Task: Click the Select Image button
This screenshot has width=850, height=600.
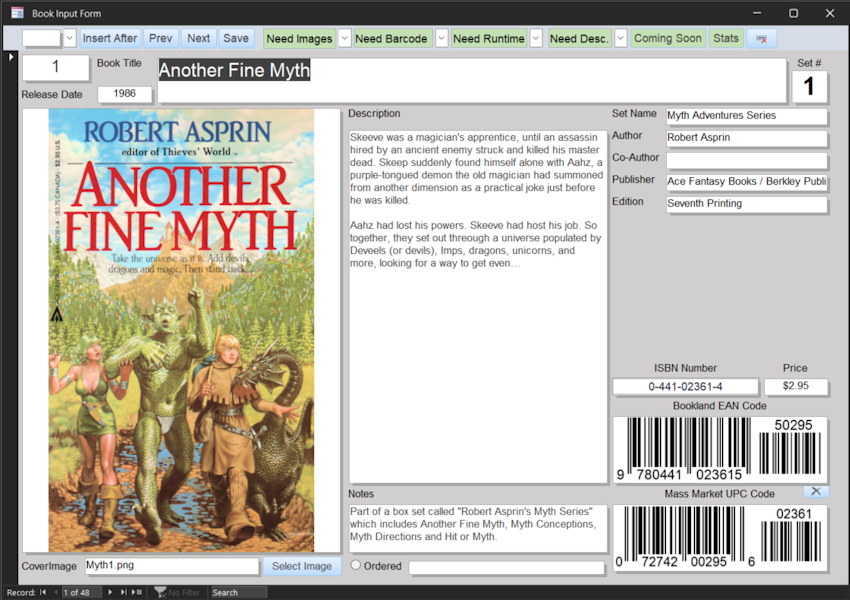Action: (x=302, y=566)
